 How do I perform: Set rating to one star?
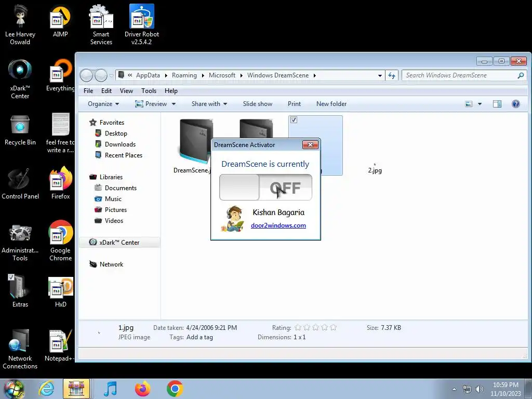[x=298, y=327]
